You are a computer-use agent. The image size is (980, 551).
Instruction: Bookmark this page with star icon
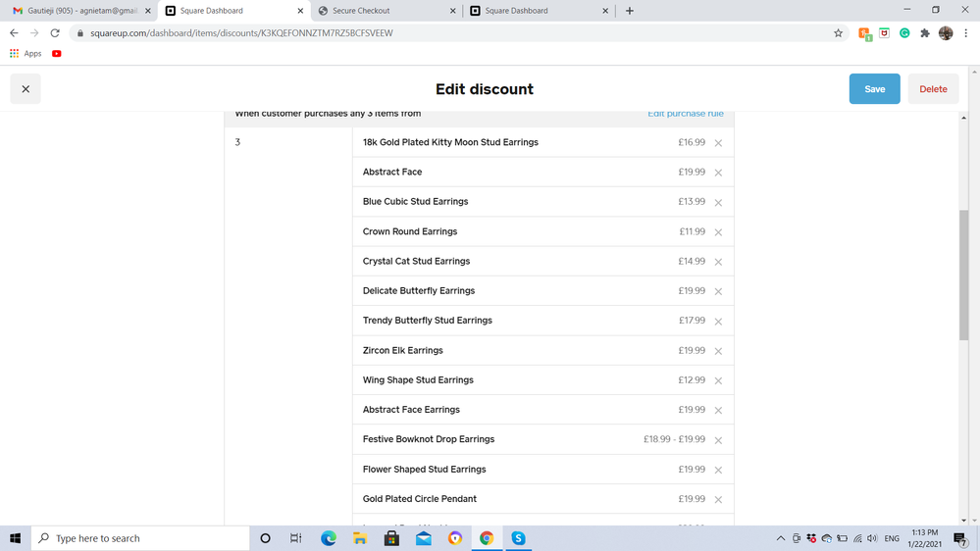click(838, 33)
